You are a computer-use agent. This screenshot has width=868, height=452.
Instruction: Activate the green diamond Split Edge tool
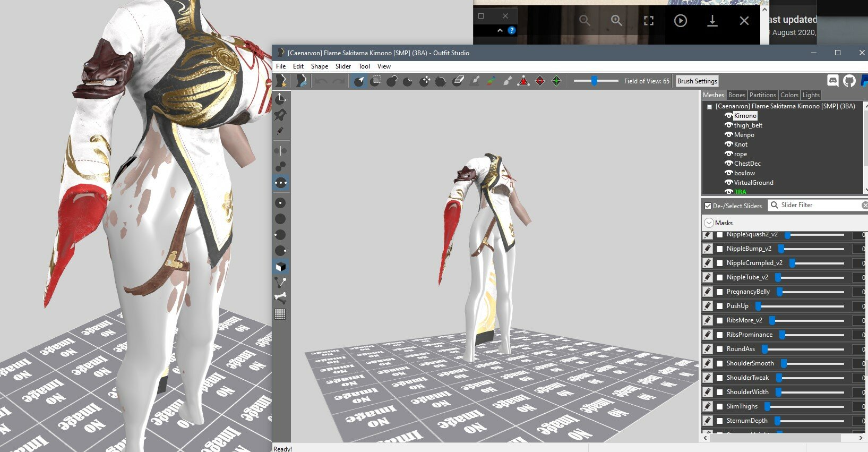tap(556, 81)
